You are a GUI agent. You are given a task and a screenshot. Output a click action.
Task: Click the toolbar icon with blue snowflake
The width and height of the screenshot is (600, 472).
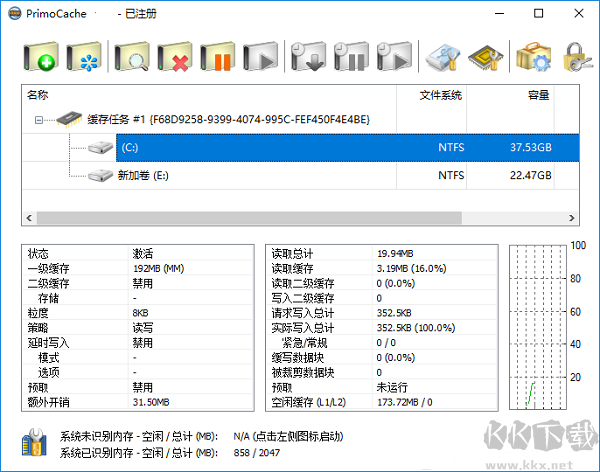(87, 57)
